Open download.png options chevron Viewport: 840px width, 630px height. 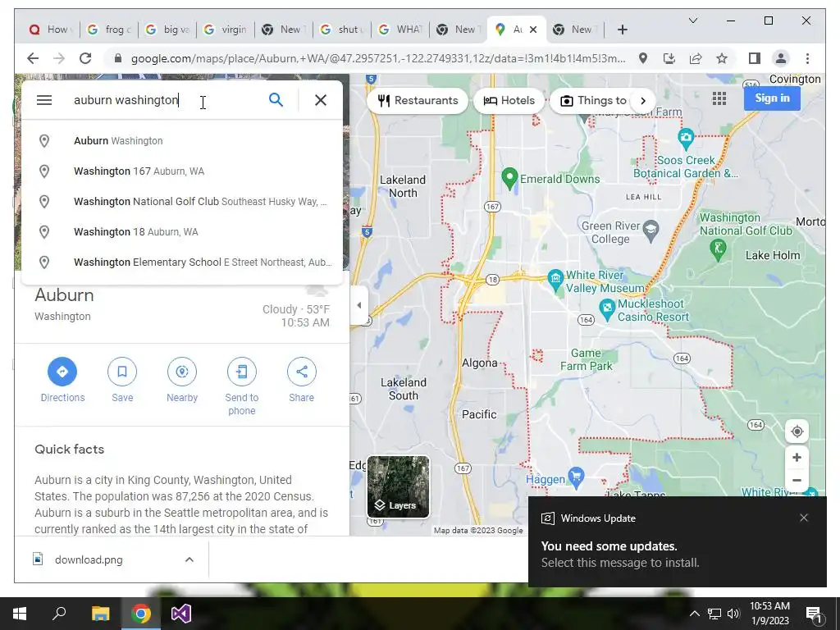pyautogui.click(x=189, y=559)
